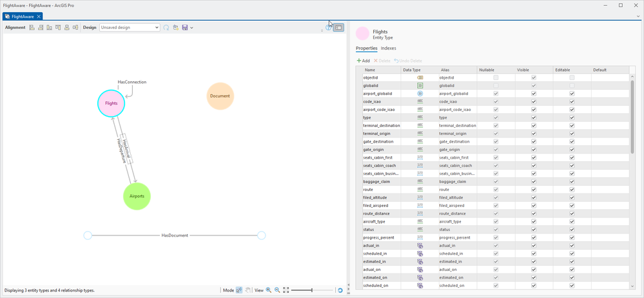The height and width of the screenshot is (298, 644).
Task: Click the zoom level slider
Action: 312,290
